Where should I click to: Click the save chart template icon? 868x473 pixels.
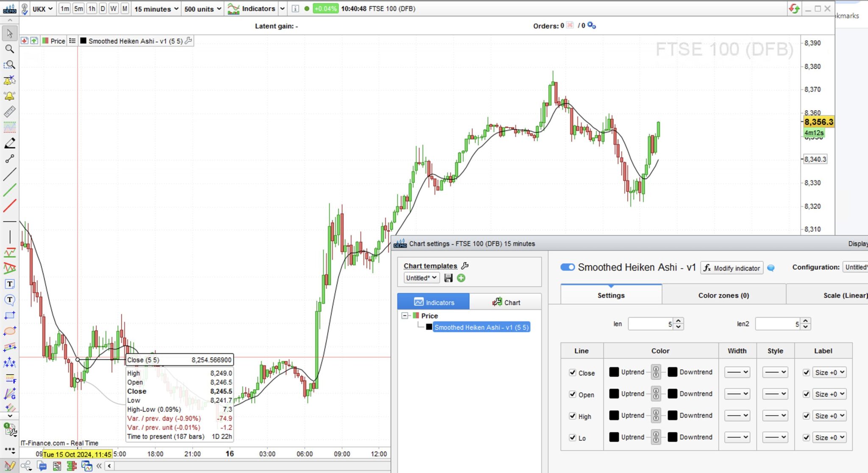(x=448, y=278)
